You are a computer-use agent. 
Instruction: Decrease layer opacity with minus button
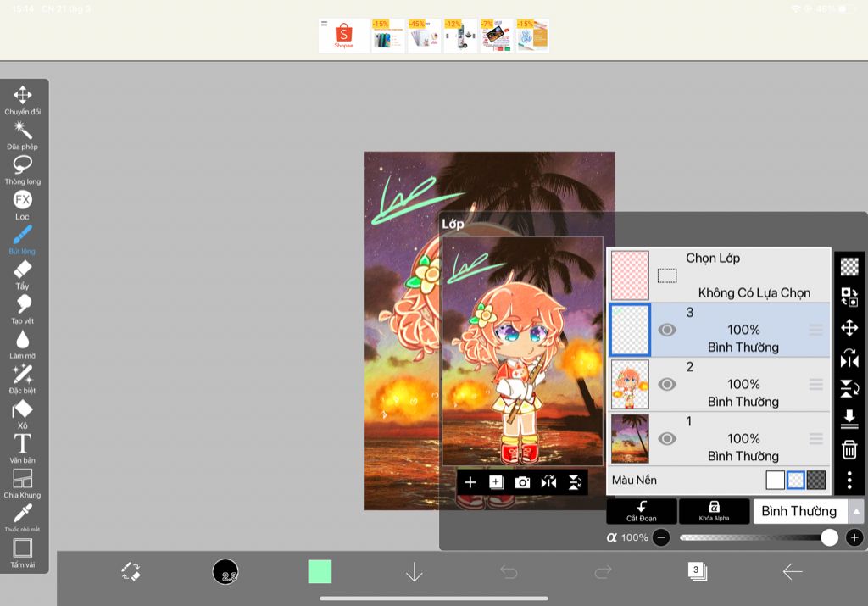(x=661, y=537)
